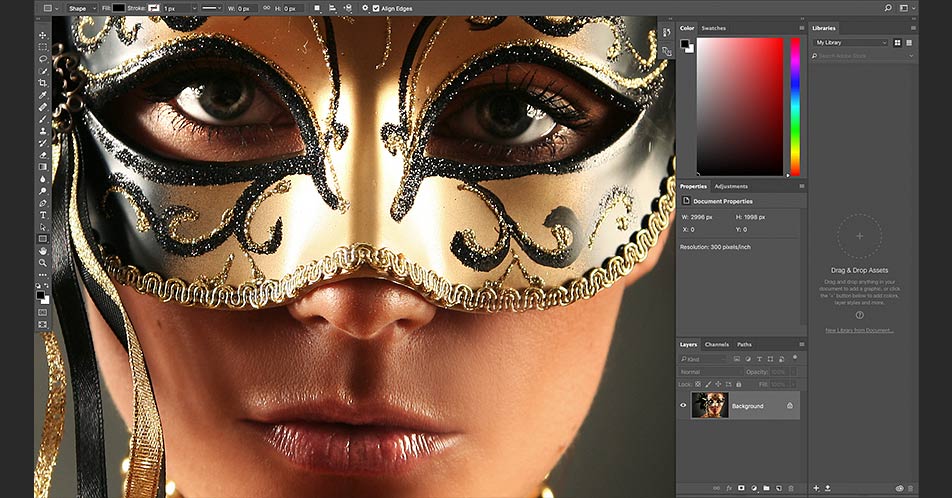Select the Eraser tool
Image resolution: width=952 pixels, height=498 pixels.
[42, 155]
